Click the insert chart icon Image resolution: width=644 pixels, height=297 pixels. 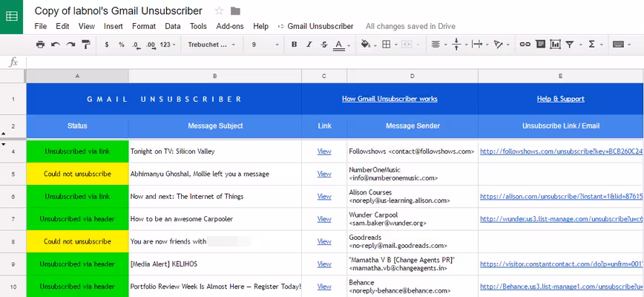point(555,45)
